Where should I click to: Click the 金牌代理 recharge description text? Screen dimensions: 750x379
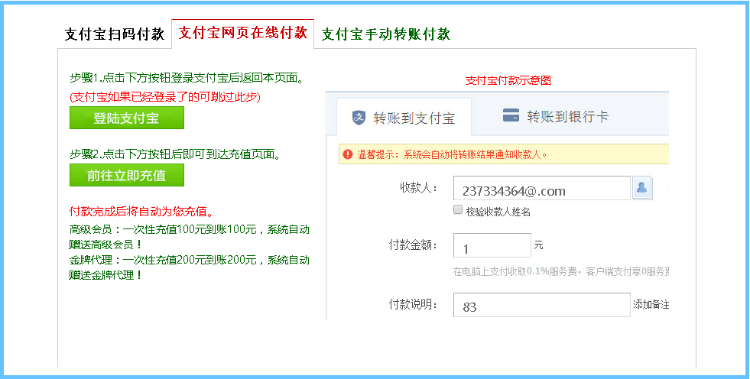[x=189, y=268]
